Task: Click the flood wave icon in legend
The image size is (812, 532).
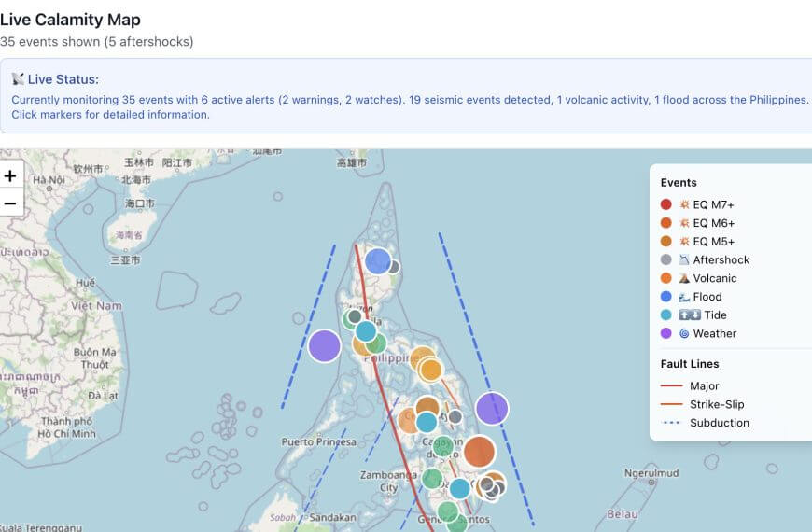Action: pos(684,297)
